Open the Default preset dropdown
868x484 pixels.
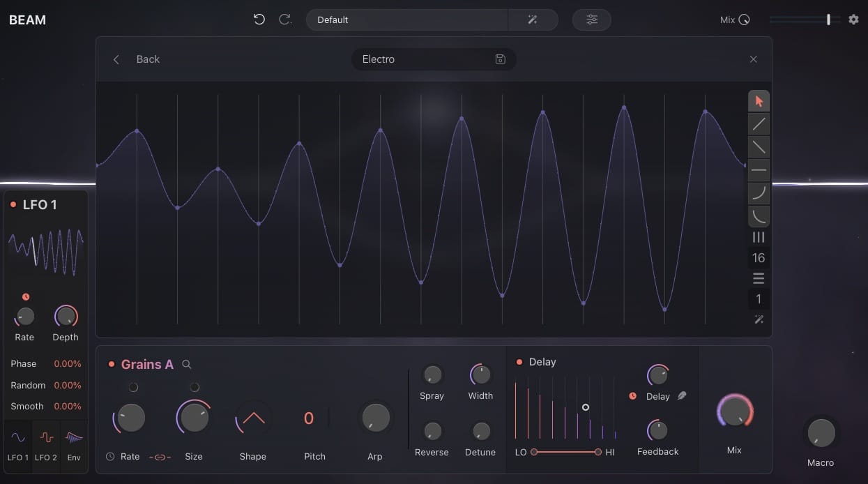click(406, 20)
